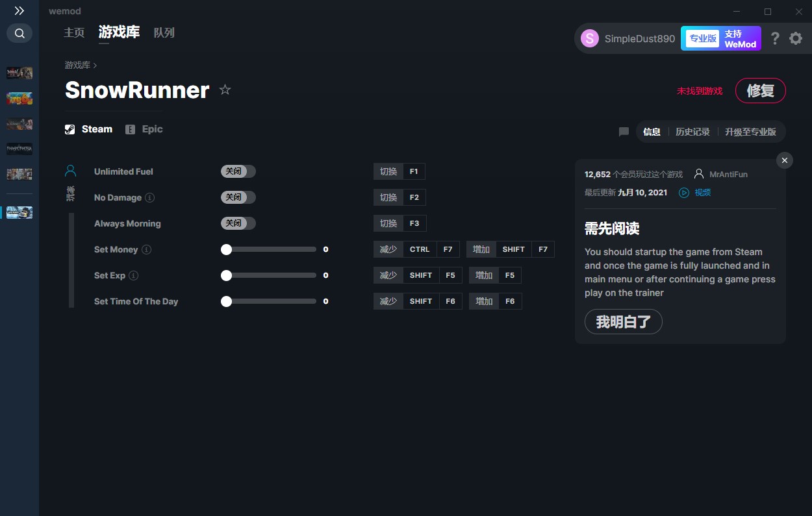The height and width of the screenshot is (516, 812).
Task: Open the chat bubble comments icon
Action: click(x=624, y=132)
